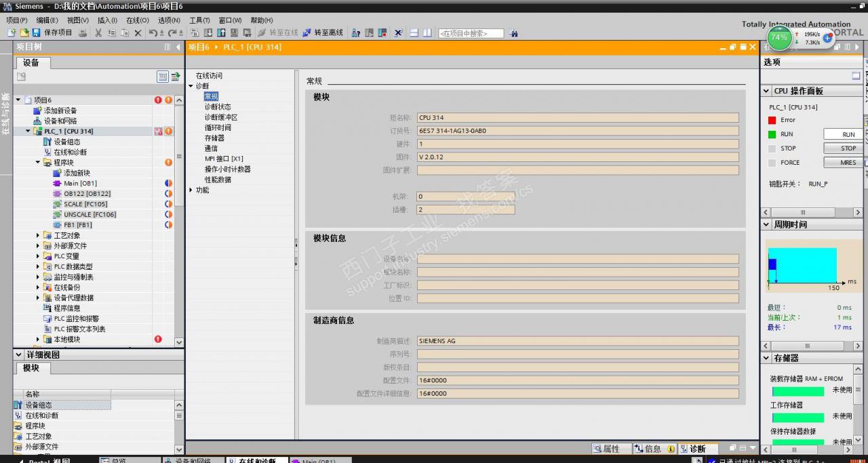Click the SCALE [FC105] block icon
The height and width of the screenshot is (463, 868).
(x=57, y=204)
